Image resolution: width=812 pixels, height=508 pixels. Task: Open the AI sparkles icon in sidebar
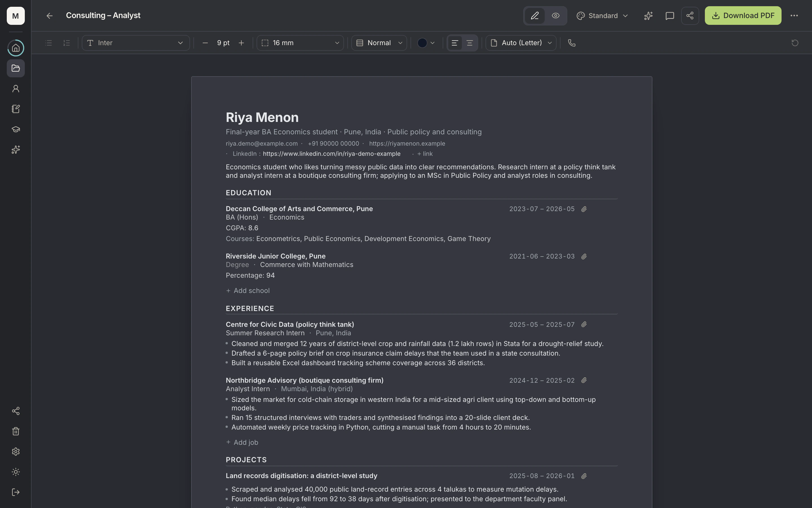[x=16, y=150]
